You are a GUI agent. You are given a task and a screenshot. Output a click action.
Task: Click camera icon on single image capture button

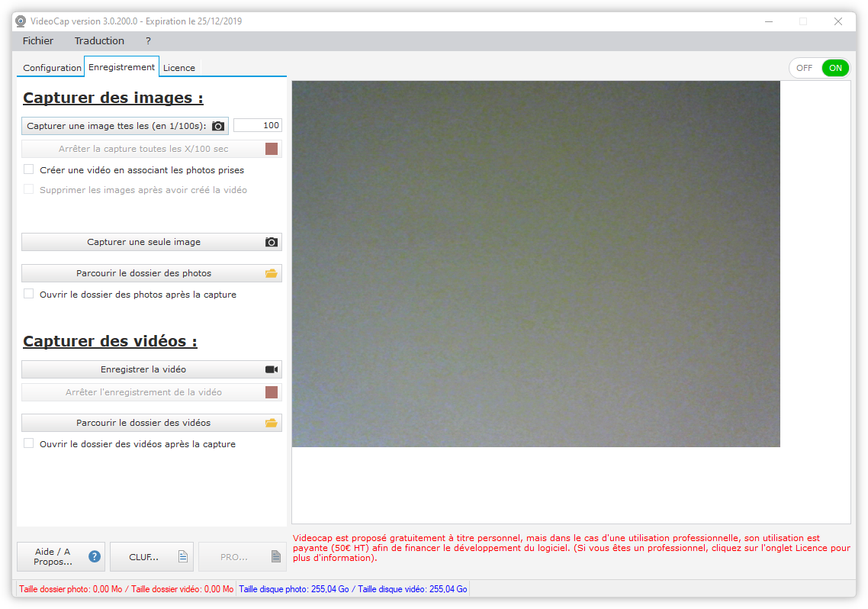[x=272, y=242]
